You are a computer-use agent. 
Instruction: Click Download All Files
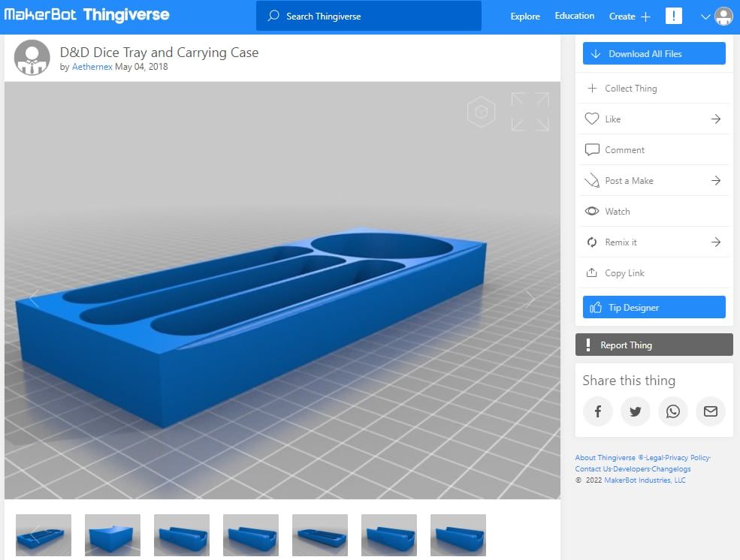tap(654, 53)
